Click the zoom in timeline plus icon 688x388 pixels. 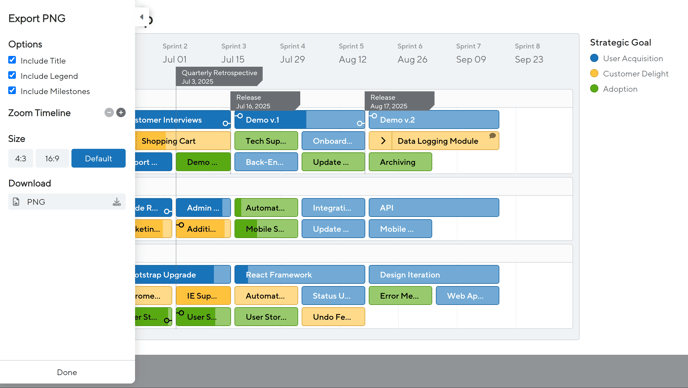(121, 113)
